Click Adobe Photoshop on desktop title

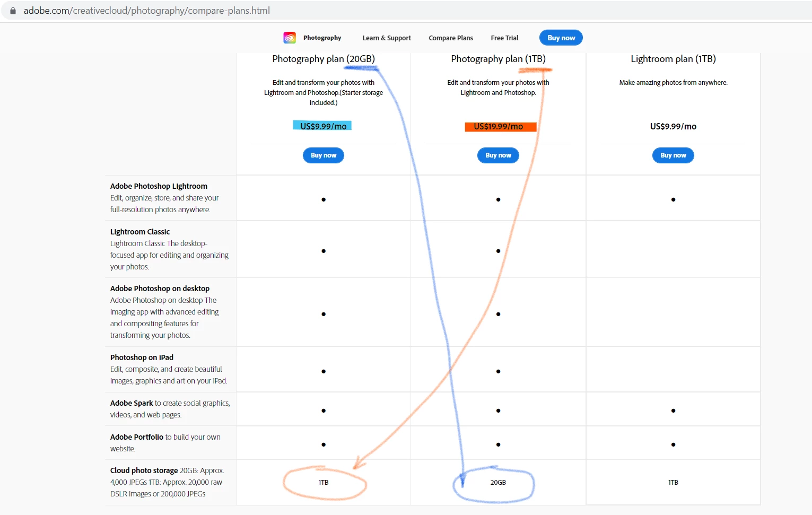point(160,289)
